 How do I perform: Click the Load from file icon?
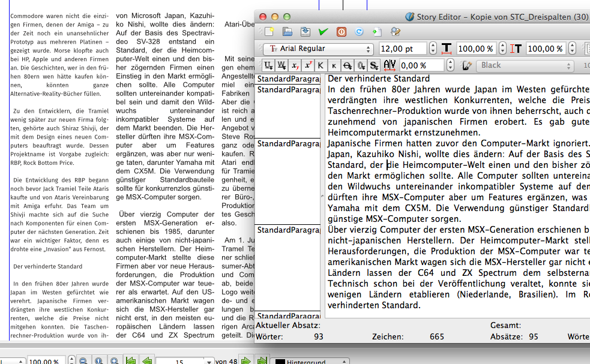tap(287, 32)
